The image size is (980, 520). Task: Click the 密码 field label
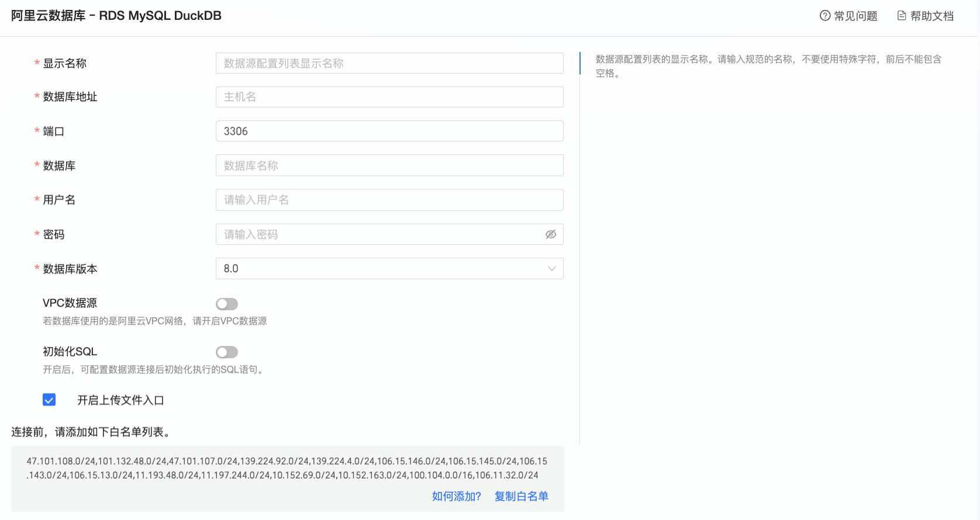click(x=54, y=234)
